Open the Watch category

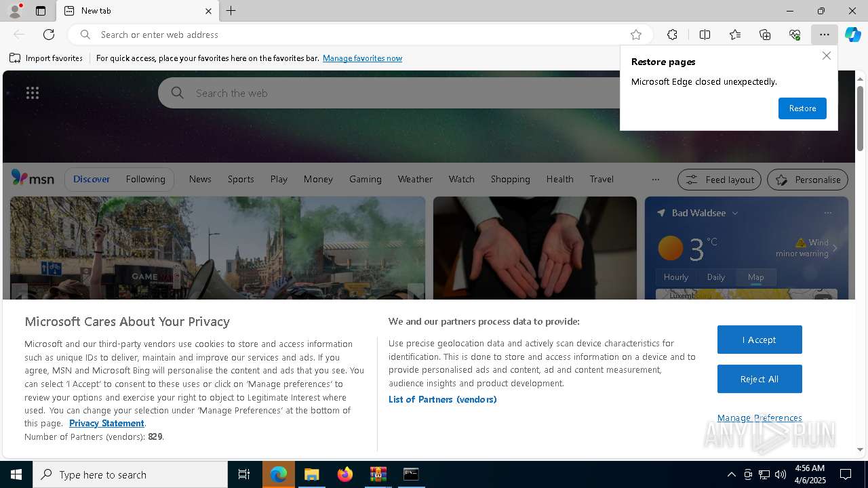pos(461,179)
